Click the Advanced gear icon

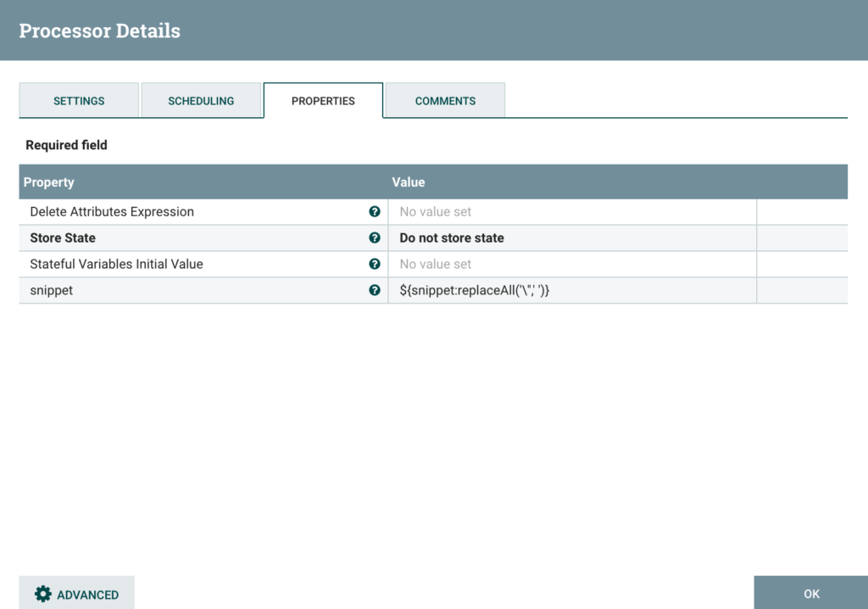(42, 594)
